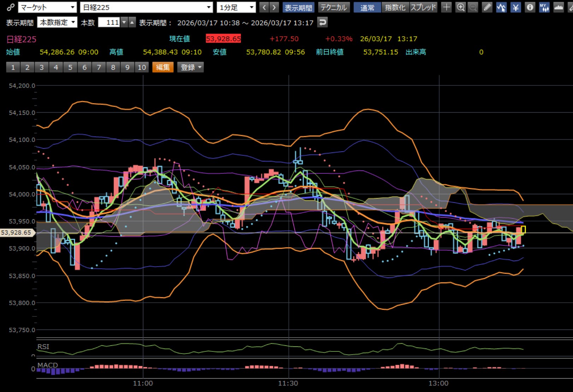Image resolution: width=573 pixels, height=392 pixels.
Task: Toggle the 通常 display mode
Action: 367,7
